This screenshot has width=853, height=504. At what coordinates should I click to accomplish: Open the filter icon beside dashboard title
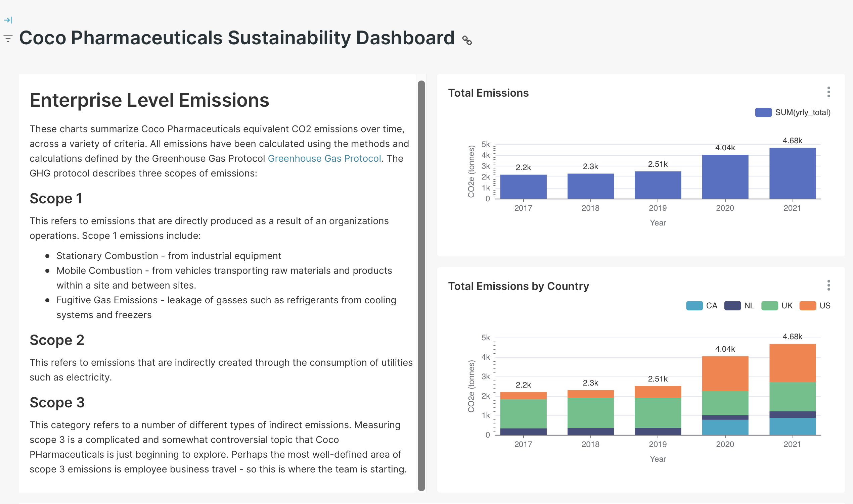[x=8, y=38]
